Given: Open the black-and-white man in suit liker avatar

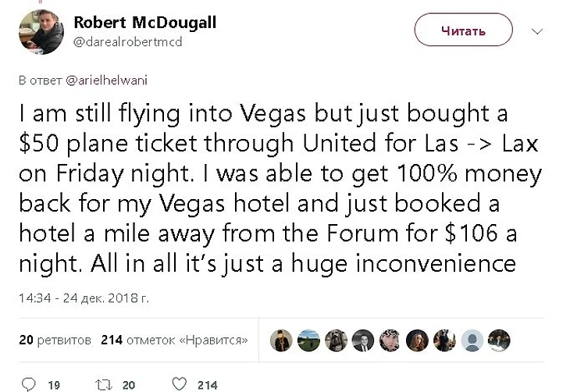Looking at the screenshot, I should tap(363, 340).
